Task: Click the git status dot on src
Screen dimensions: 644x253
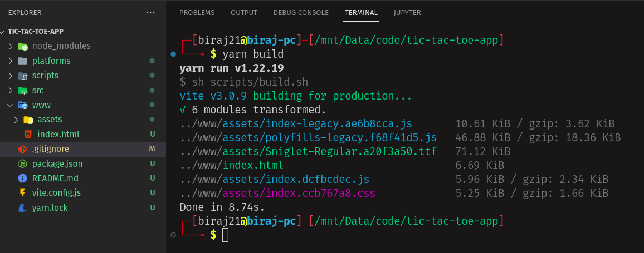Action: click(152, 90)
